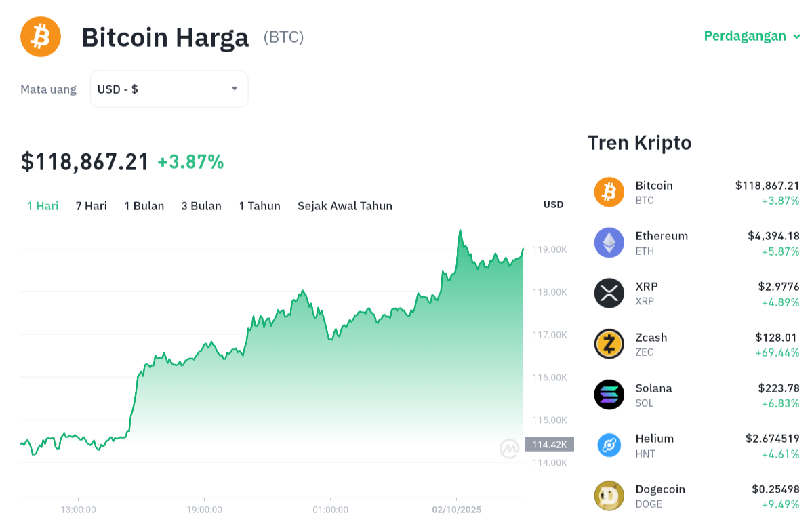
Task: Select the 7 Hari timeframe tab
Action: (92, 206)
